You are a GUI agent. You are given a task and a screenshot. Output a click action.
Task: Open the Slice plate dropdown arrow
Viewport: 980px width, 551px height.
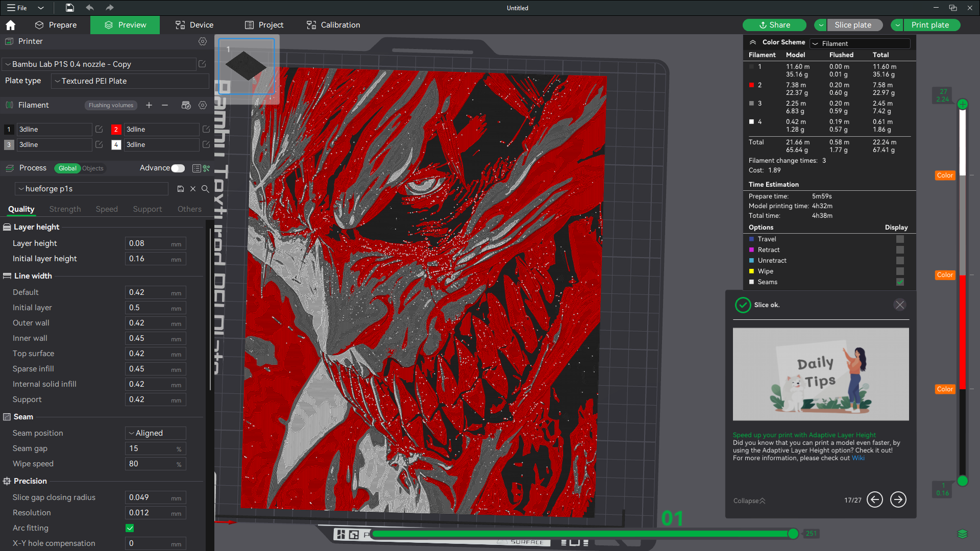821,25
